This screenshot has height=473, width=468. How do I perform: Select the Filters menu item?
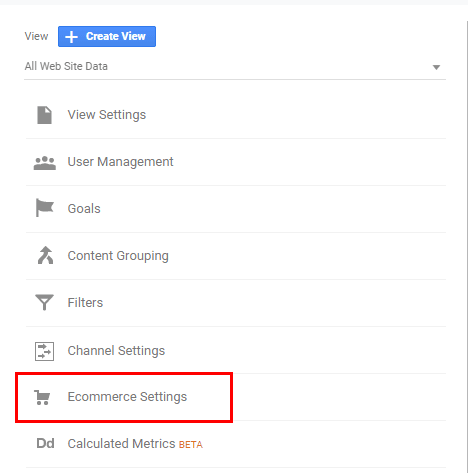coord(236,303)
